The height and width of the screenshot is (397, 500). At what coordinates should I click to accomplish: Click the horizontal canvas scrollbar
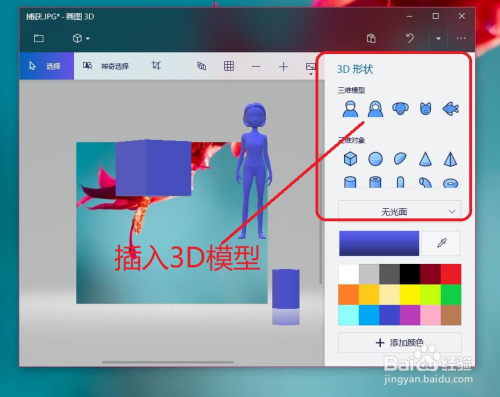(x=168, y=362)
